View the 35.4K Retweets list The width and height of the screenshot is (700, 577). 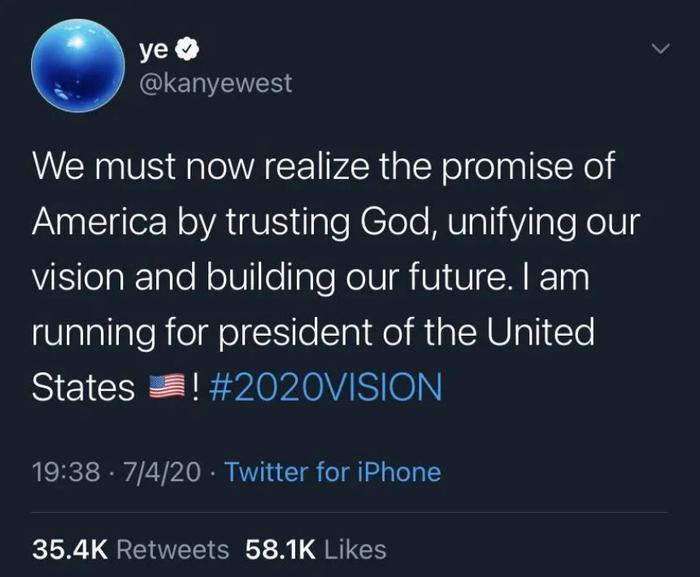130,550
